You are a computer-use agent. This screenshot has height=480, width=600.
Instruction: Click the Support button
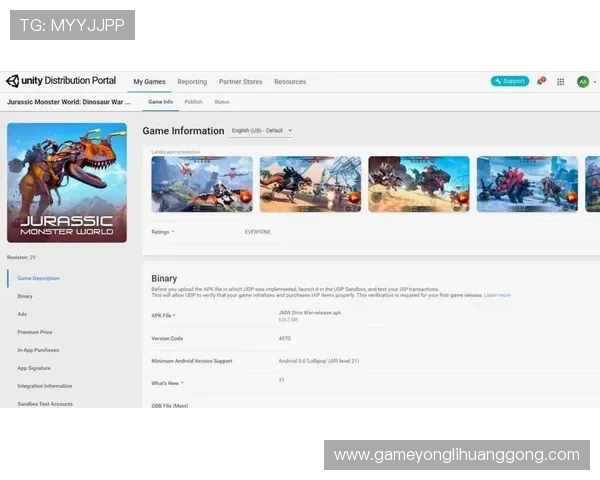(x=510, y=81)
